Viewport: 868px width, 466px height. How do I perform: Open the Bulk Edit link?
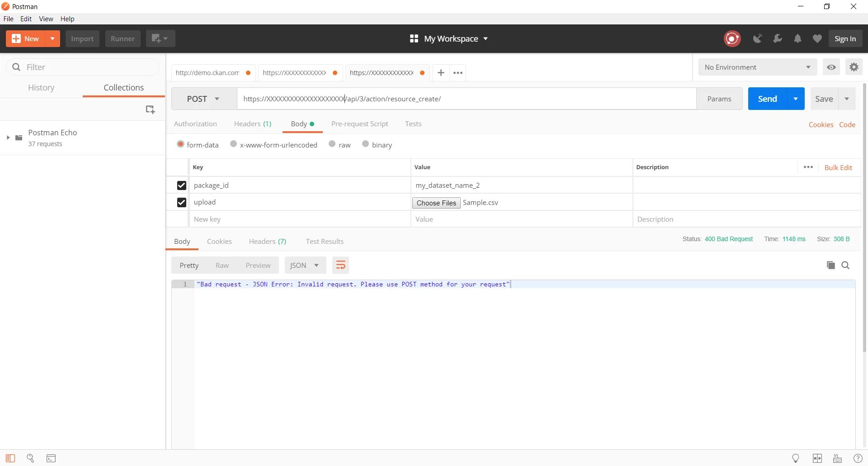(838, 167)
